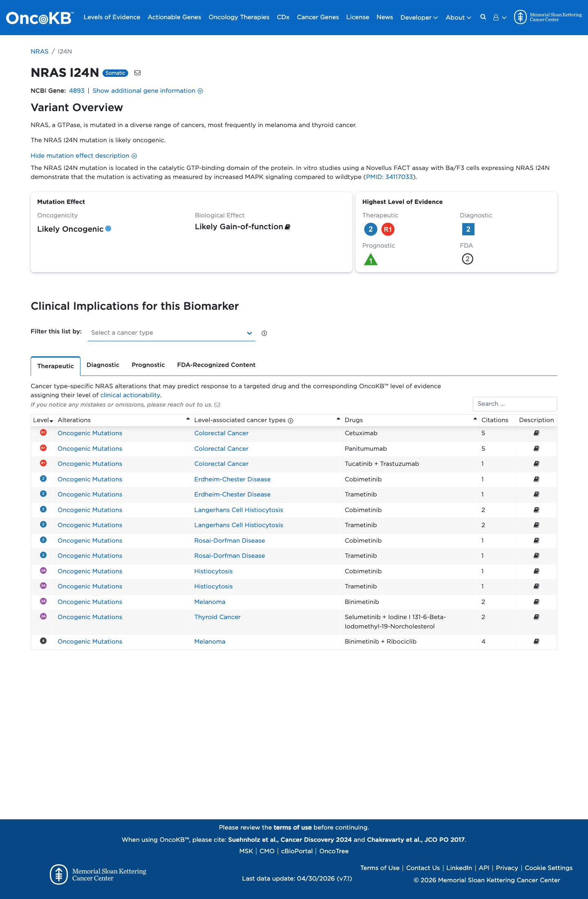Follow the 'clinical actionability' link
This screenshot has width=588, height=899.
coord(130,395)
